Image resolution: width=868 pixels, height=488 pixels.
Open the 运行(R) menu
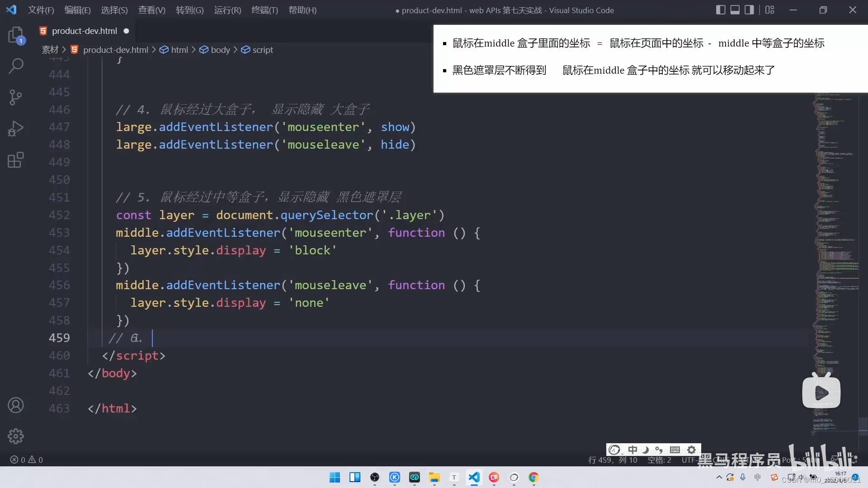click(x=227, y=10)
